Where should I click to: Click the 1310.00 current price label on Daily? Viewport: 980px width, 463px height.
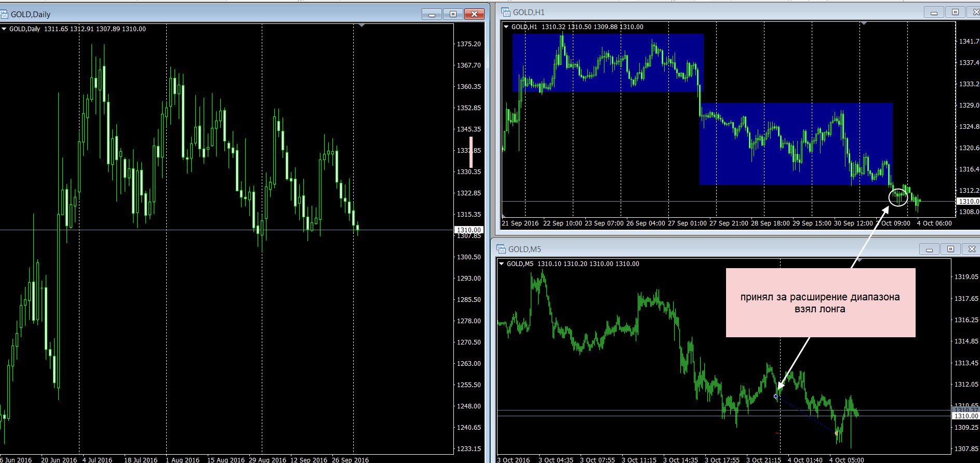pyautogui.click(x=469, y=230)
